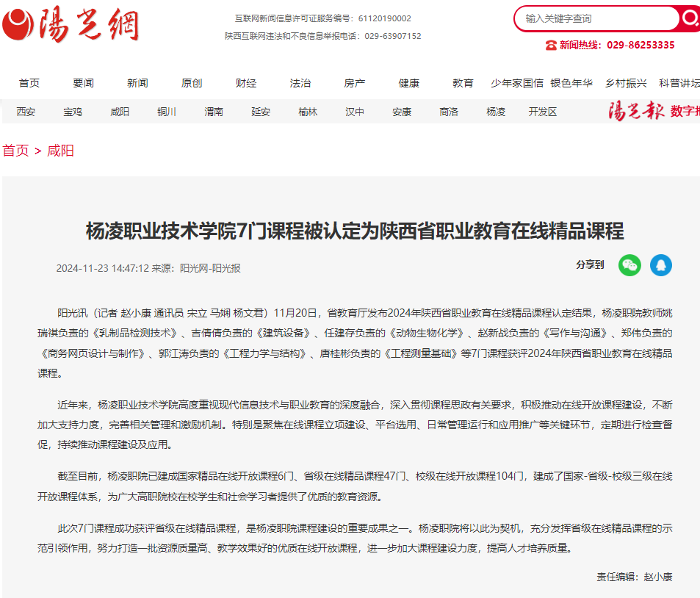Switch to the 西安 city tab

[x=26, y=112]
